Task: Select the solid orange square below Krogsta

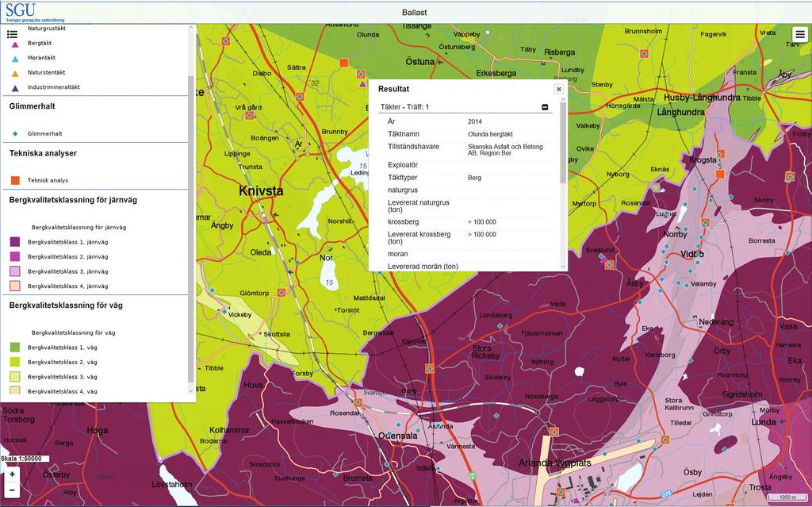Action: pos(720,174)
